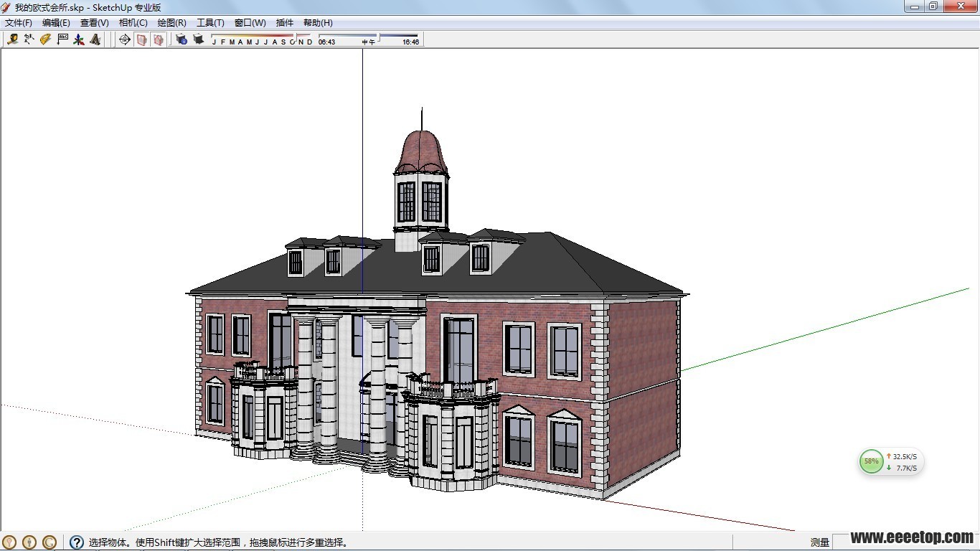
Task: Toggle display of section planes
Action: pos(142,39)
